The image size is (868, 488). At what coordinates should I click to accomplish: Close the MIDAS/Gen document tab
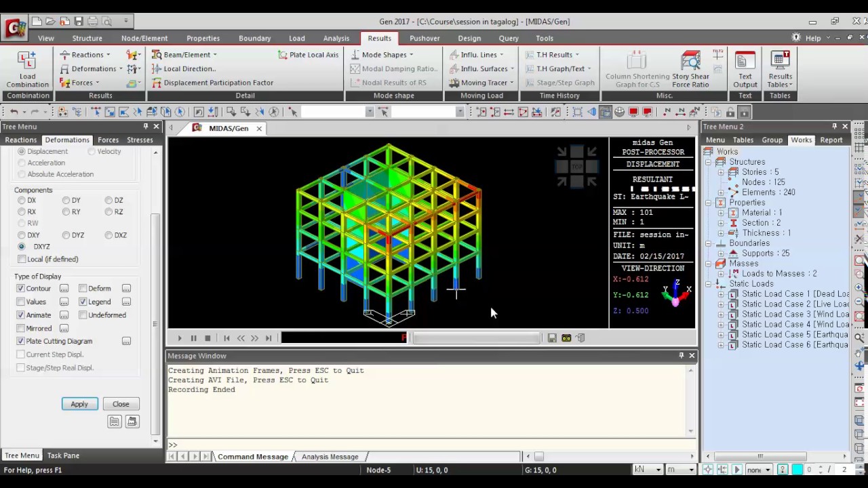(x=259, y=128)
